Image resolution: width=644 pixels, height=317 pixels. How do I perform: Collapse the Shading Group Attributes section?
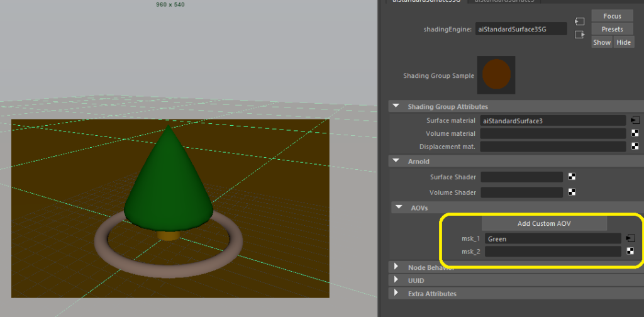point(396,106)
